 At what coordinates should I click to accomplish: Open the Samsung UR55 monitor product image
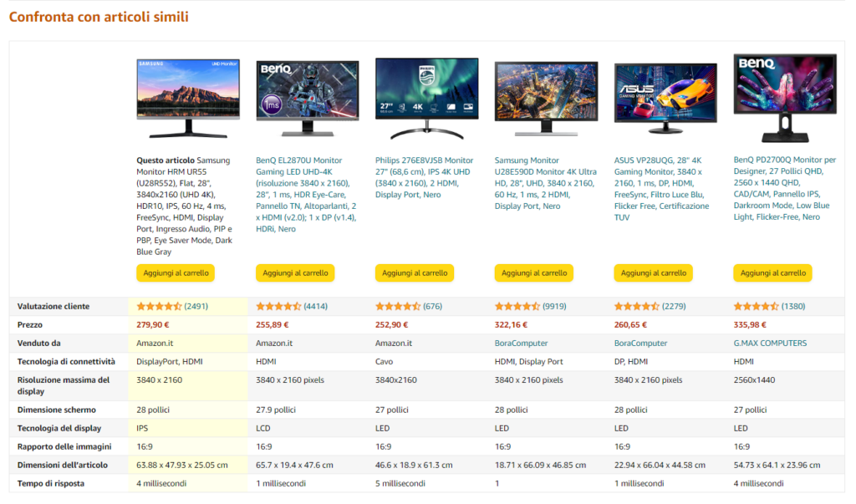click(x=188, y=99)
